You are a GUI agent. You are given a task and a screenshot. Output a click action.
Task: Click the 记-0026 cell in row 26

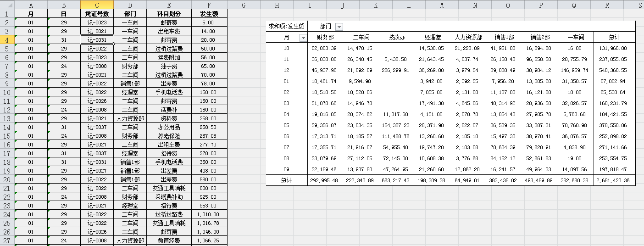point(97,232)
